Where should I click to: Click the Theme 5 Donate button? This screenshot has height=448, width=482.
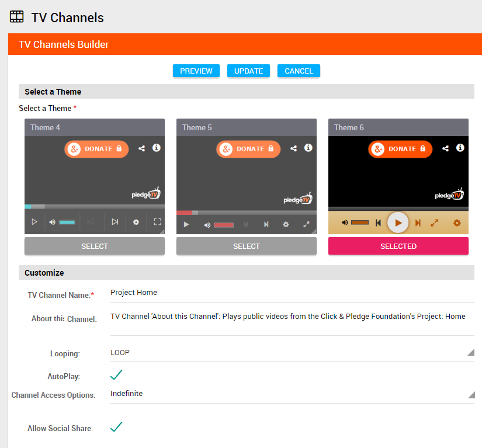click(248, 149)
